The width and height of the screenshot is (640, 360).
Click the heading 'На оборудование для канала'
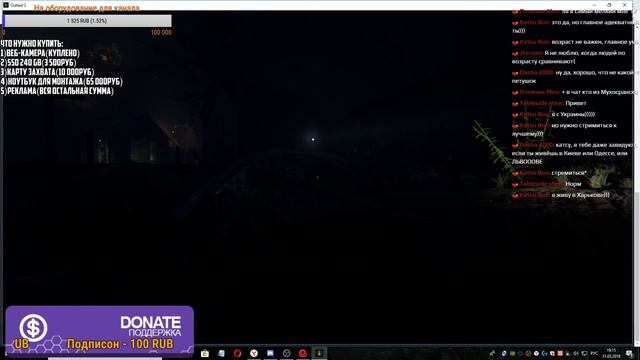click(x=87, y=8)
